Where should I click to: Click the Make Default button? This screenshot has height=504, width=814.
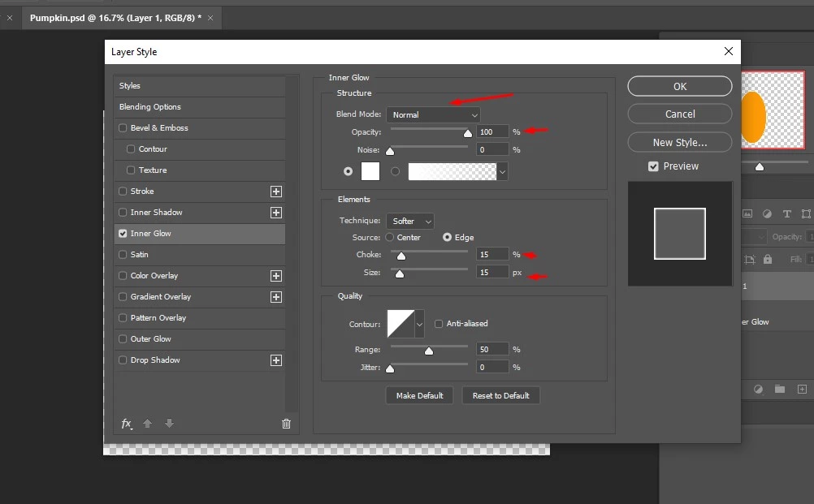(x=419, y=395)
